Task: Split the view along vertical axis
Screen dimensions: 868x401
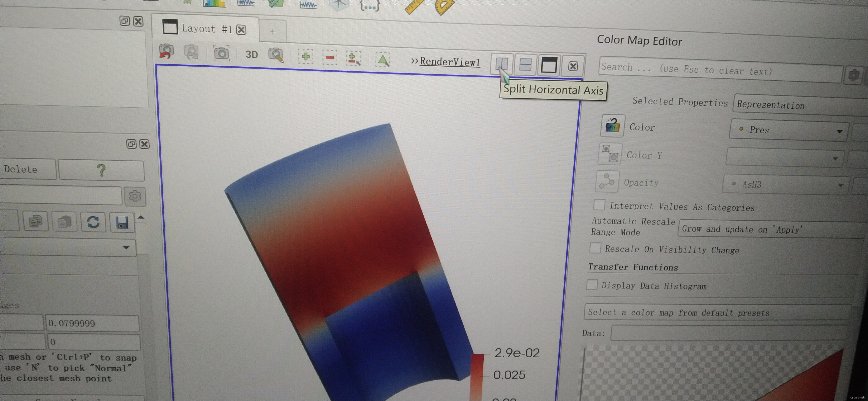Action: (x=525, y=64)
